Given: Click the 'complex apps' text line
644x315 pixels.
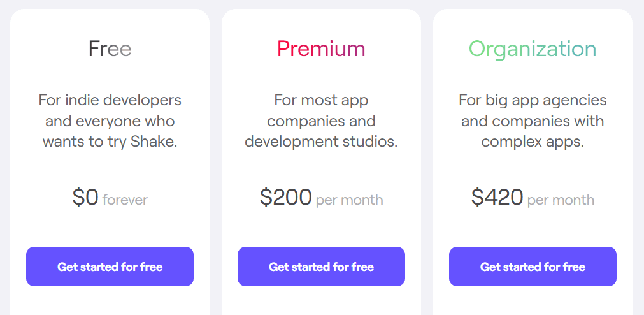Looking at the screenshot, I should (533, 142).
